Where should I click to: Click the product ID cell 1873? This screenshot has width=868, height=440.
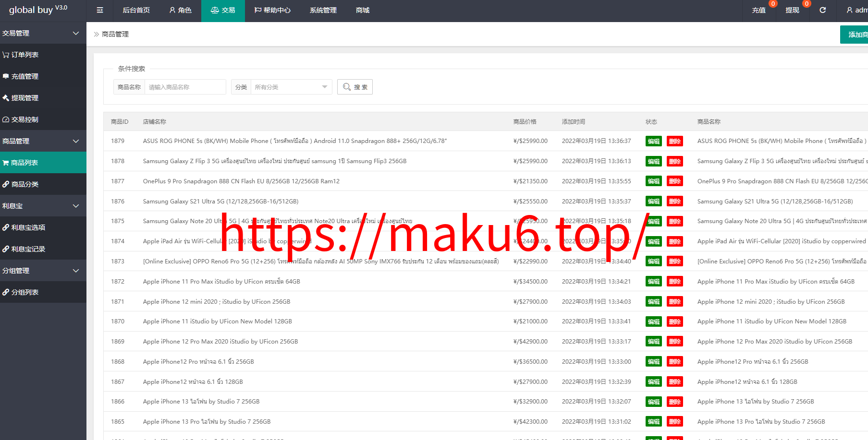point(118,262)
